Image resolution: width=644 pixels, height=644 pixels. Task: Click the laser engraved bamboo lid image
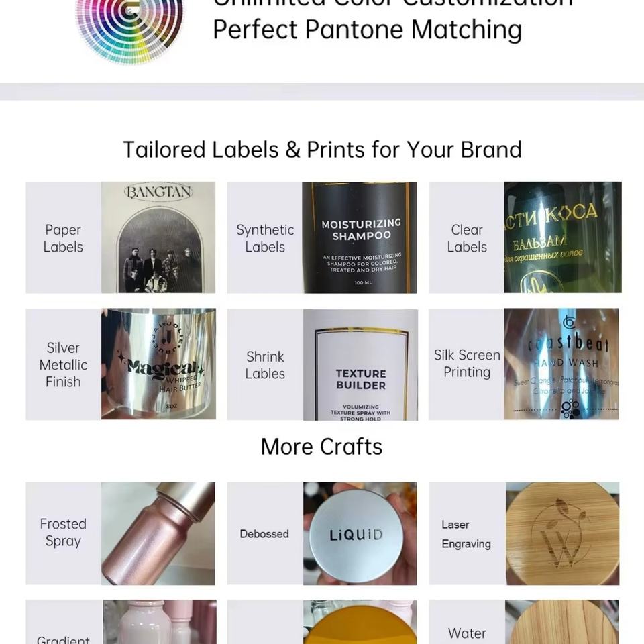562,533
